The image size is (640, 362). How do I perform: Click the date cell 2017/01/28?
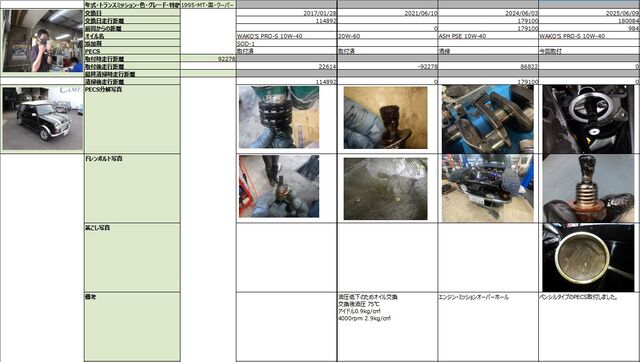coord(287,13)
